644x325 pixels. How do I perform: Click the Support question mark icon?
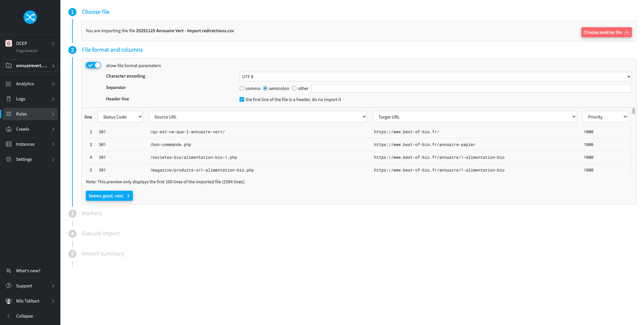[x=9, y=286]
